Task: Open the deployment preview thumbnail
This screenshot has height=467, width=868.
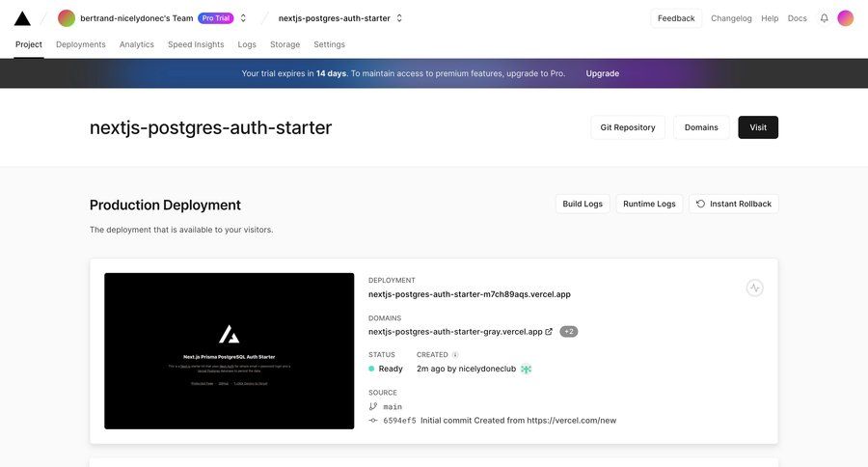Action: point(230,350)
